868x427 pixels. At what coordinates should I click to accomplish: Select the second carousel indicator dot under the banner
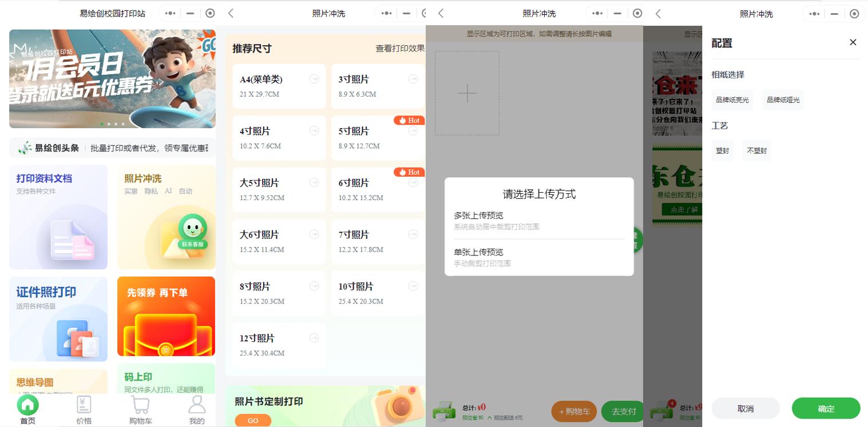109,123
